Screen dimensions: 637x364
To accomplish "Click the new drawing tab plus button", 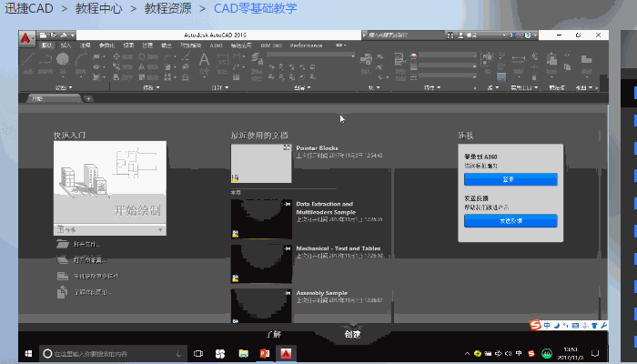I will [x=88, y=98].
